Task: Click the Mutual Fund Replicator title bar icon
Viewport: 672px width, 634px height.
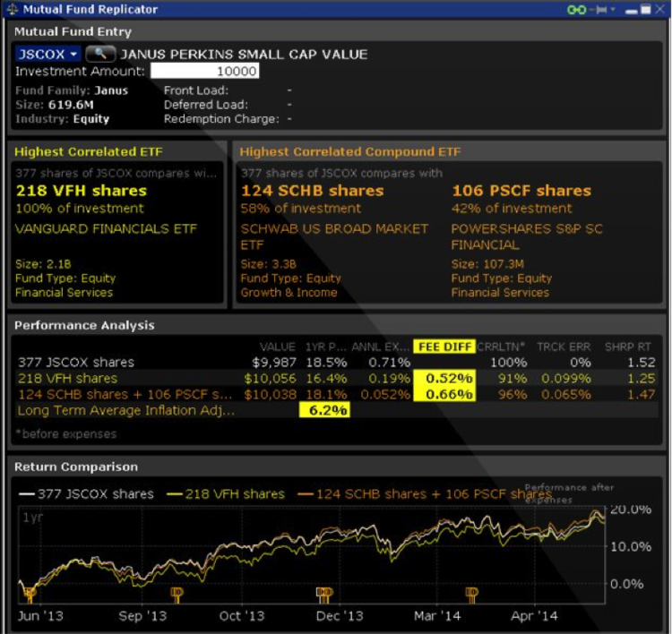Action: pyautogui.click(x=12, y=9)
